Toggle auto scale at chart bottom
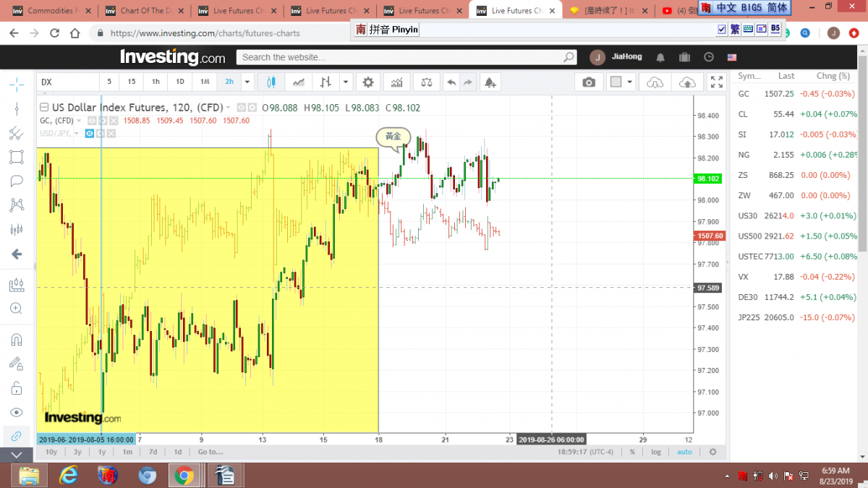This screenshot has height=488, width=868. click(684, 452)
